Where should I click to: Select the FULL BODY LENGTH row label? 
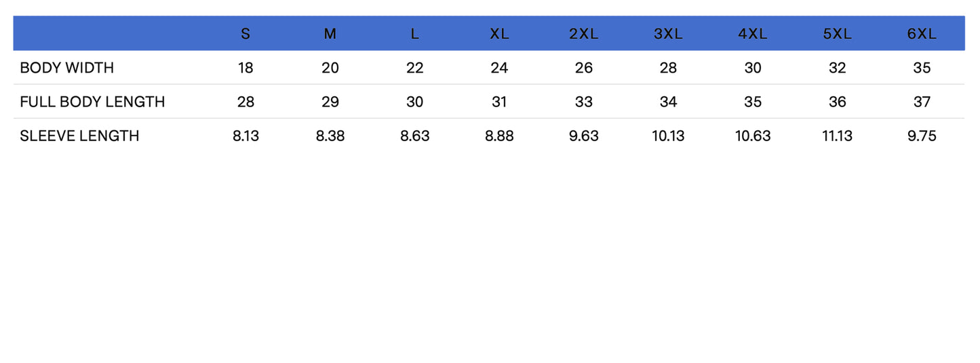(x=92, y=102)
